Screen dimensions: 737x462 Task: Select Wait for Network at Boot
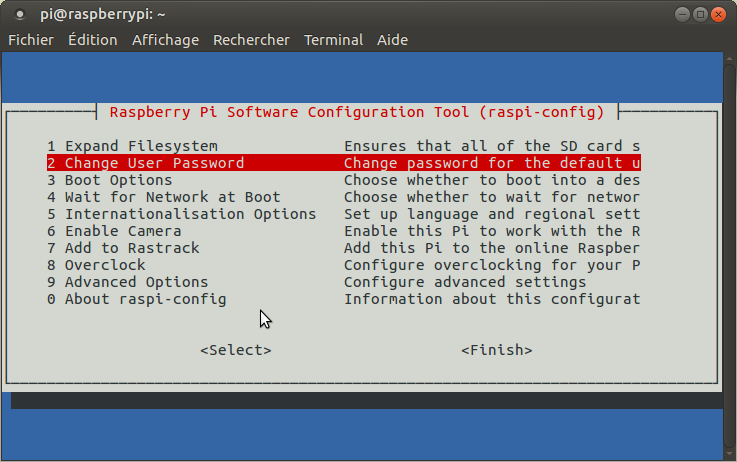pos(163,197)
